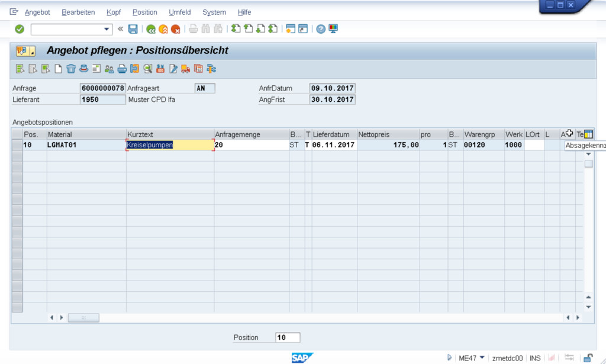The width and height of the screenshot is (606, 364).
Task: Open the Hilfe menu
Action: pos(244,12)
